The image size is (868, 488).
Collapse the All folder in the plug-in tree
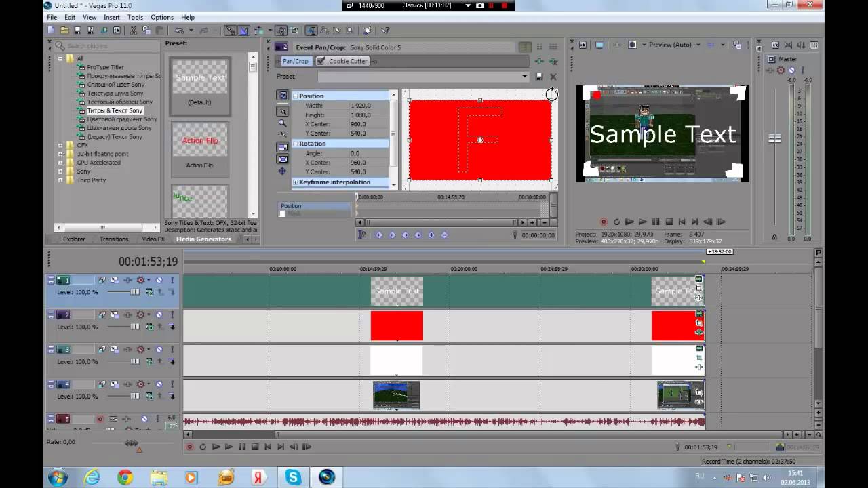click(x=60, y=58)
